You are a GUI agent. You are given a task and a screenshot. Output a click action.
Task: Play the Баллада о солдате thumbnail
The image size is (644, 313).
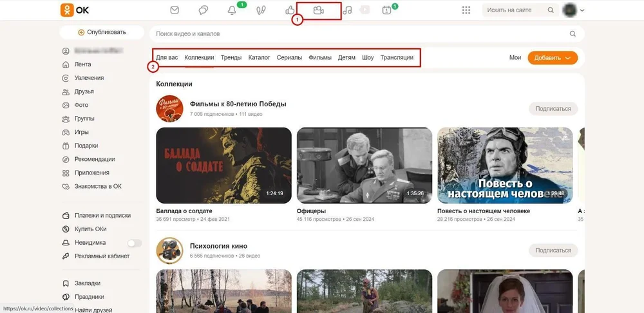(224, 165)
